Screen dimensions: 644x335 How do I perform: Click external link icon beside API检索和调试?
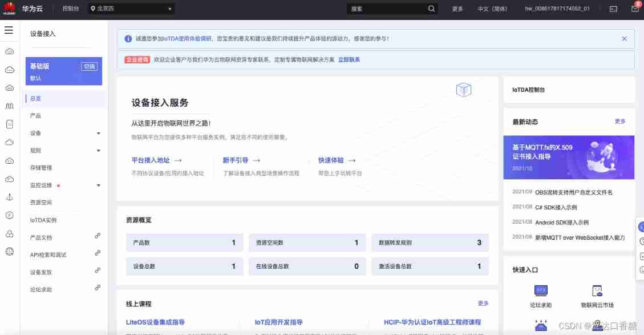(x=98, y=253)
